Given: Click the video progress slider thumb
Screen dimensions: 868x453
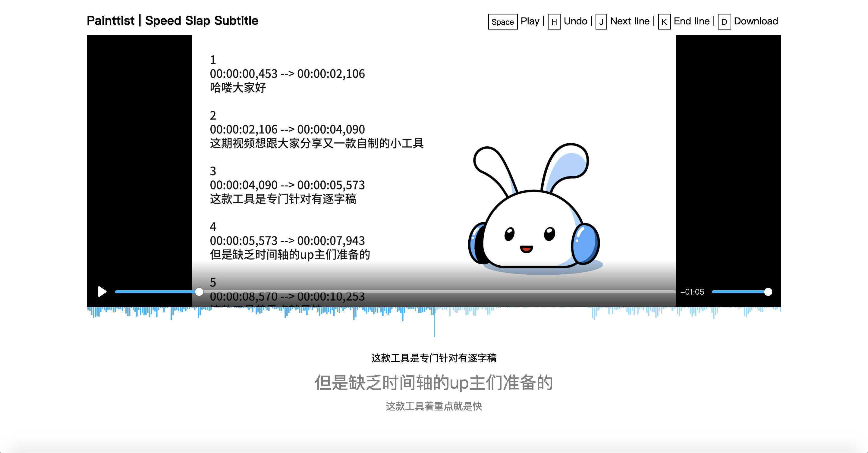Looking at the screenshot, I should (x=199, y=292).
